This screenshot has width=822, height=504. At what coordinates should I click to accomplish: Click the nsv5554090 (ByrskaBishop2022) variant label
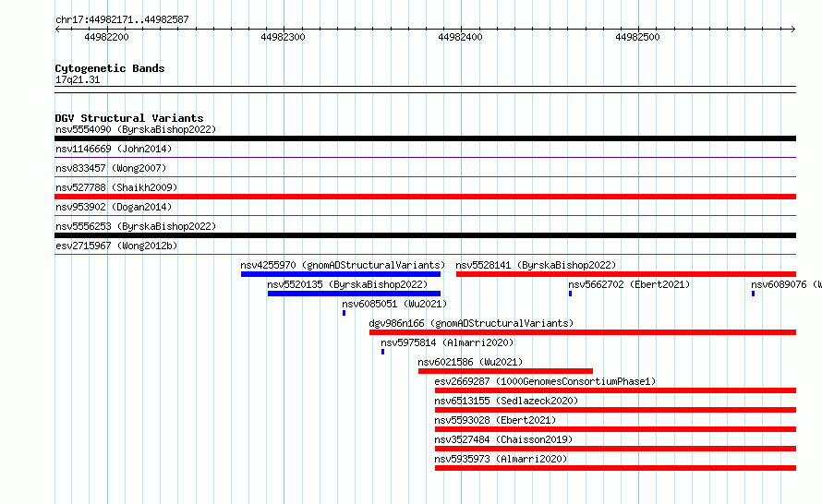tap(136, 129)
